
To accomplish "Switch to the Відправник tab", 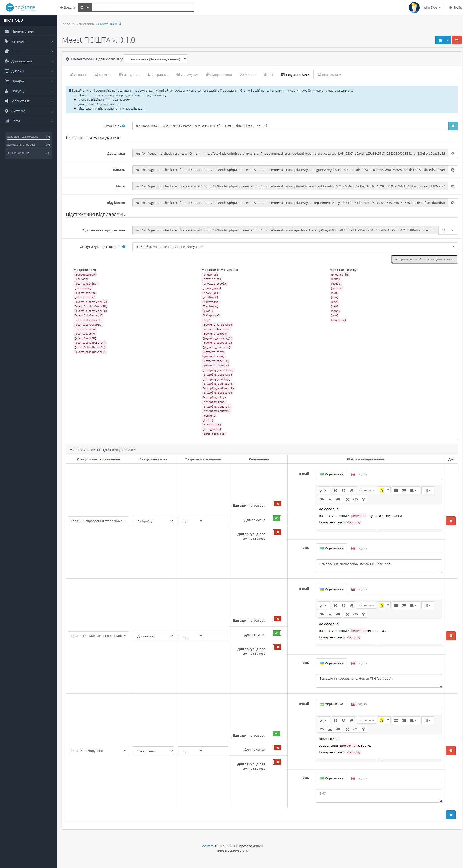I will click(x=158, y=75).
